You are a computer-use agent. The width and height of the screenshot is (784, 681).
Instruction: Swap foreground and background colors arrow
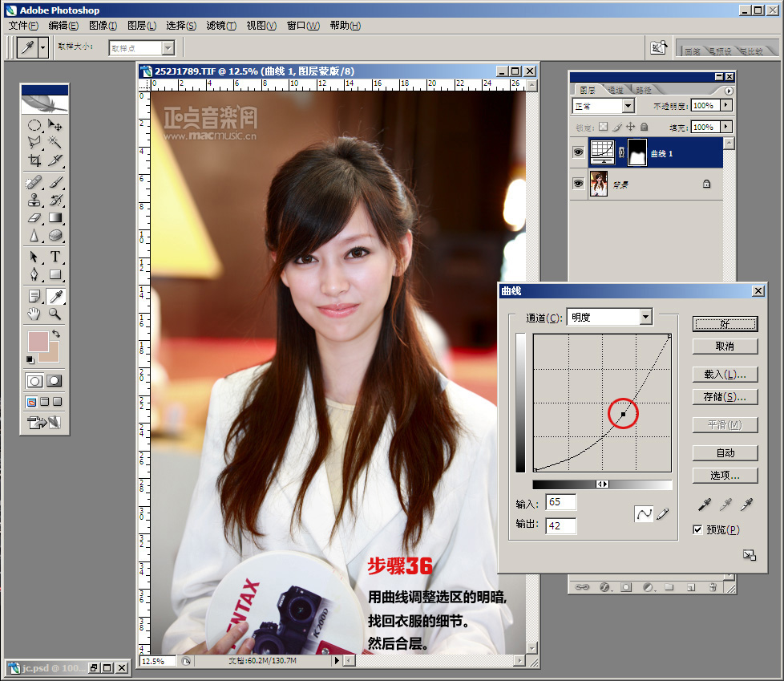click(x=55, y=333)
